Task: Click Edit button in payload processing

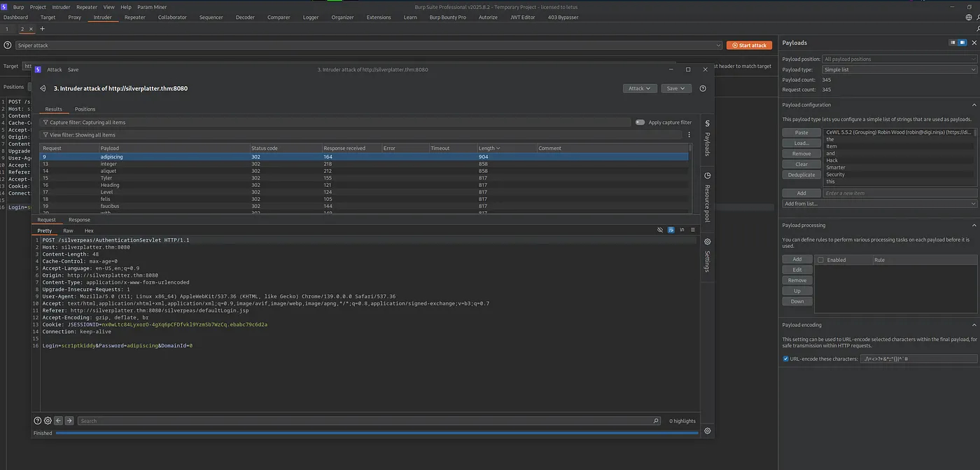Action: [x=797, y=270]
